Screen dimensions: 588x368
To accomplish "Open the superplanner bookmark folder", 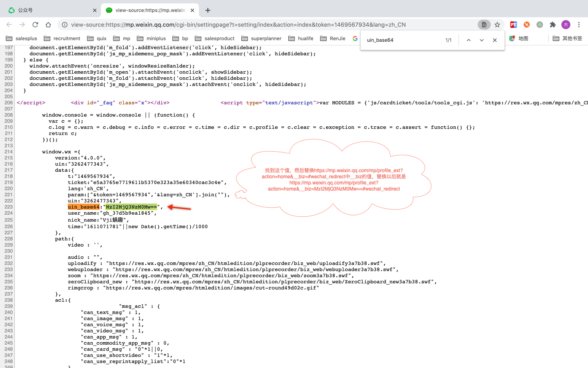I will point(261,38).
